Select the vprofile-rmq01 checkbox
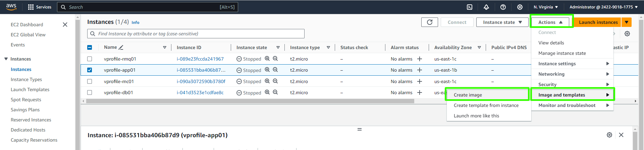Image resolution: width=644 pixels, height=150 pixels. (x=90, y=59)
